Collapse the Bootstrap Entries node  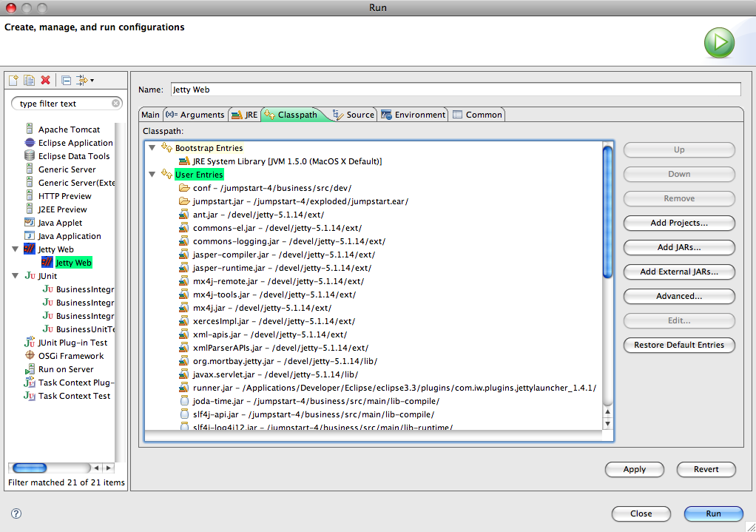(x=152, y=147)
